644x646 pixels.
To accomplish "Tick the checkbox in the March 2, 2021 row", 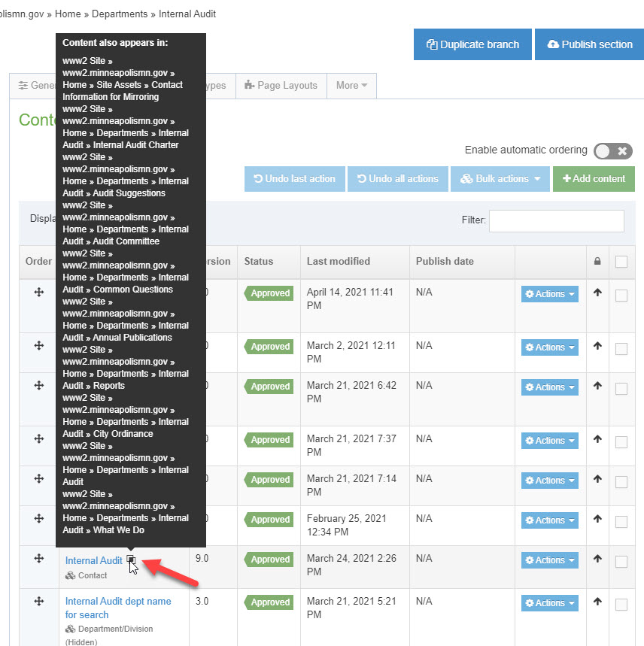I will pyautogui.click(x=621, y=349).
